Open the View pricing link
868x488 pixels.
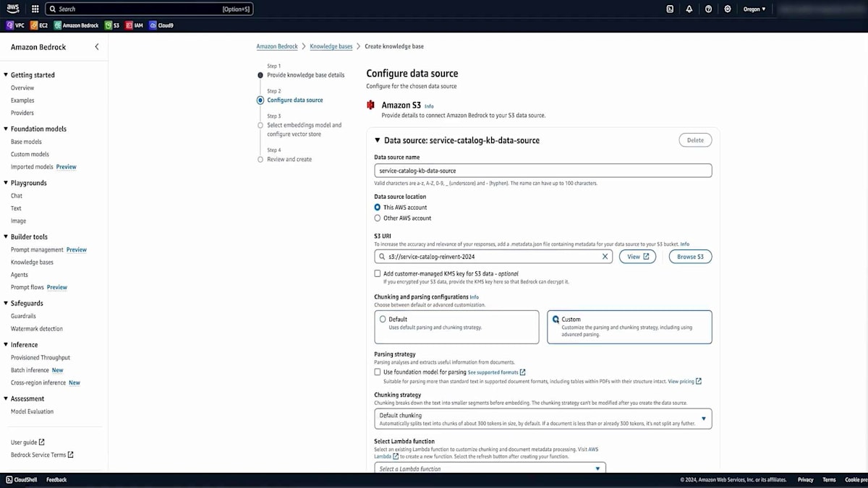684,381
